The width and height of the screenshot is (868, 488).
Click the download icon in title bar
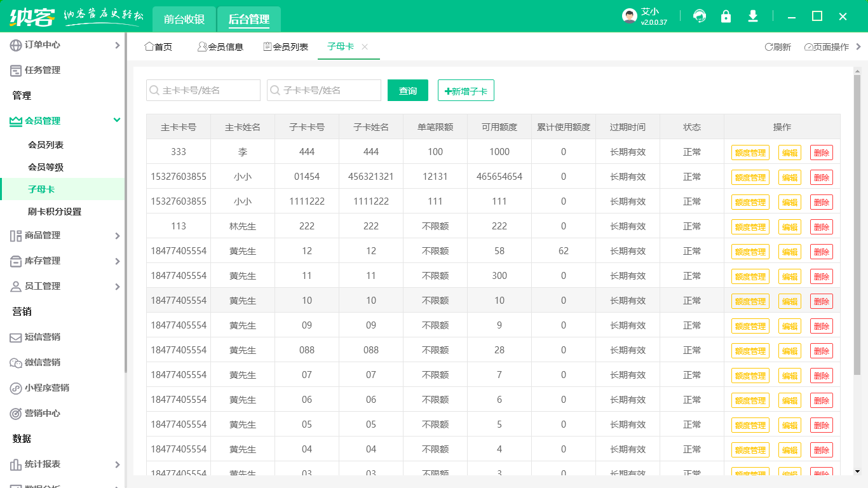point(753,17)
